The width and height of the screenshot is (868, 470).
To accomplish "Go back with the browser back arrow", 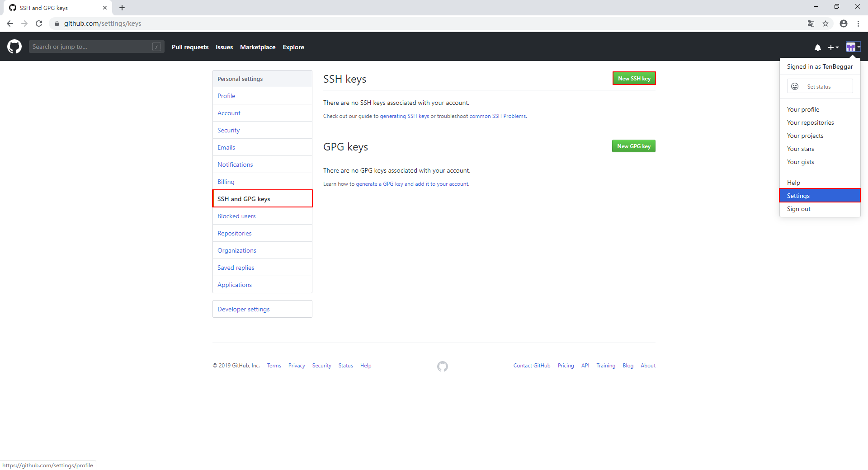I will [x=10, y=23].
